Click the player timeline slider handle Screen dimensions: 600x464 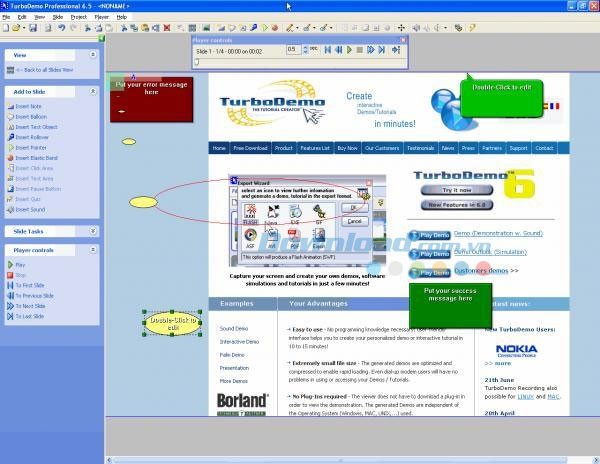(197, 62)
